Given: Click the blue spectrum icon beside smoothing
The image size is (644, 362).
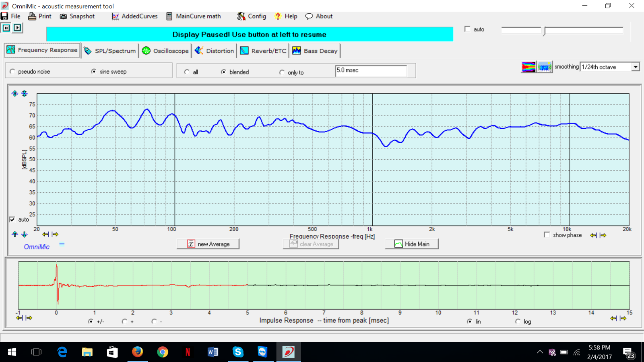Looking at the screenshot, I should coord(545,67).
